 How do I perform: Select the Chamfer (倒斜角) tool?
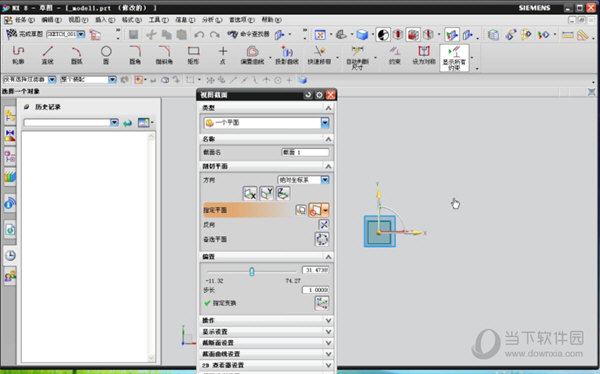pos(164,55)
